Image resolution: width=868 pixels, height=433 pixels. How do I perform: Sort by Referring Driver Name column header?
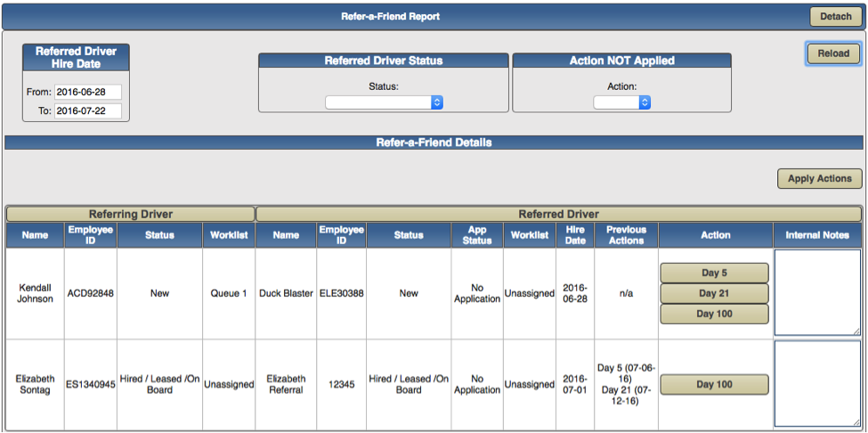click(35, 235)
